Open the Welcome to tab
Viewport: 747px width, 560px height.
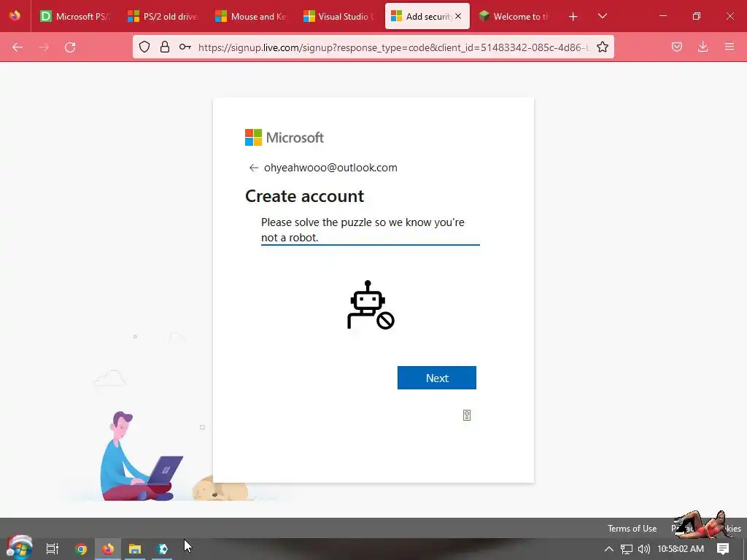(x=514, y=16)
